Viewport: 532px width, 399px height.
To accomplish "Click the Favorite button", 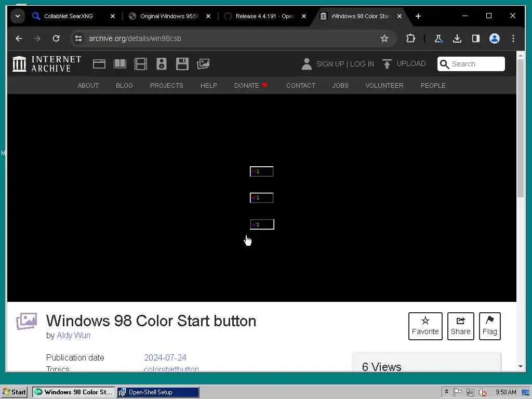I will pyautogui.click(x=425, y=326).
